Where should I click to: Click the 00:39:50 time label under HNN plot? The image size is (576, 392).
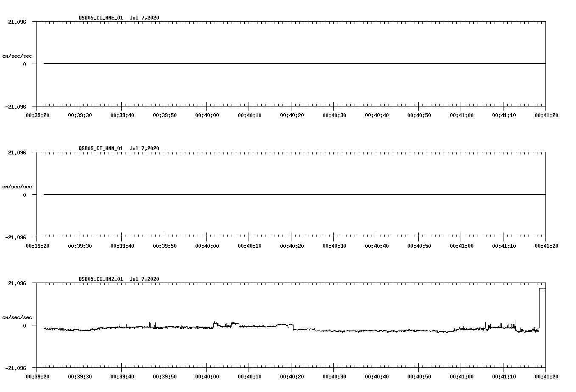[165, 246]
